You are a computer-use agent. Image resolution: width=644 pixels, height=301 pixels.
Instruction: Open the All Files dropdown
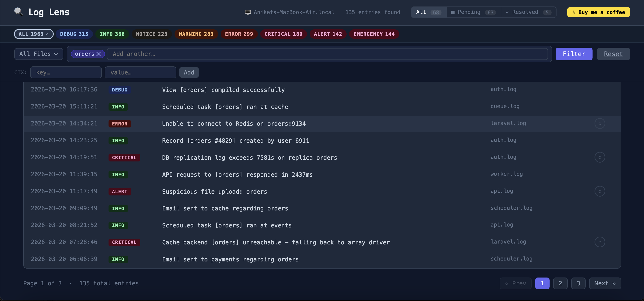[x=38, y=54]
